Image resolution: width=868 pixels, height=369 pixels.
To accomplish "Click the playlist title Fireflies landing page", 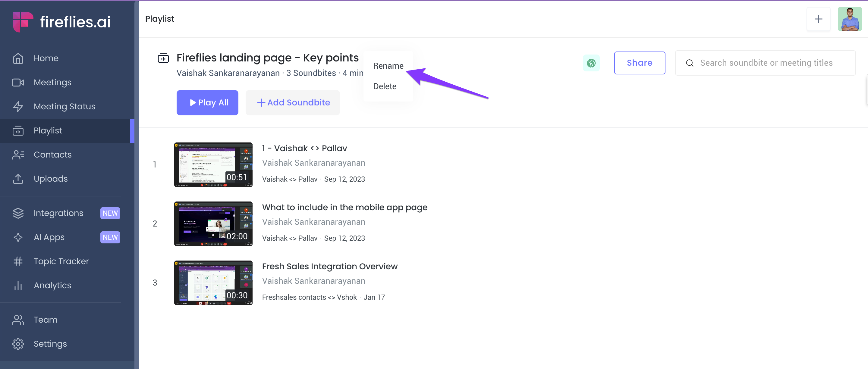I will [268, 58].
